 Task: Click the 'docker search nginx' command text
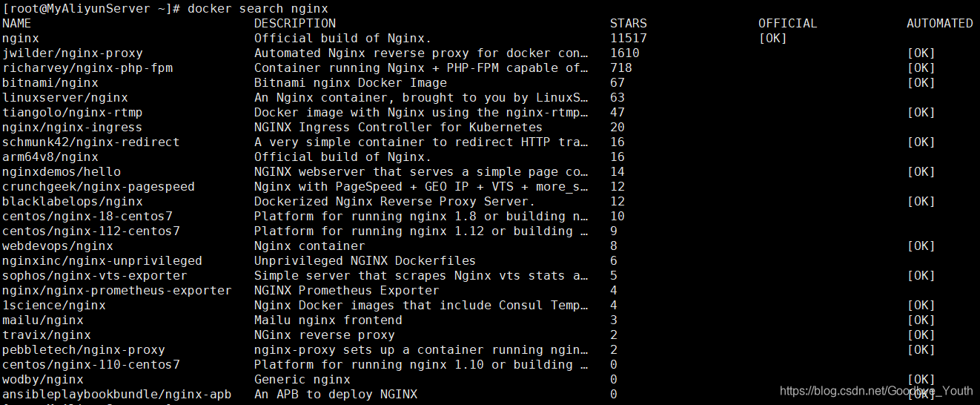tap(258, 8)
